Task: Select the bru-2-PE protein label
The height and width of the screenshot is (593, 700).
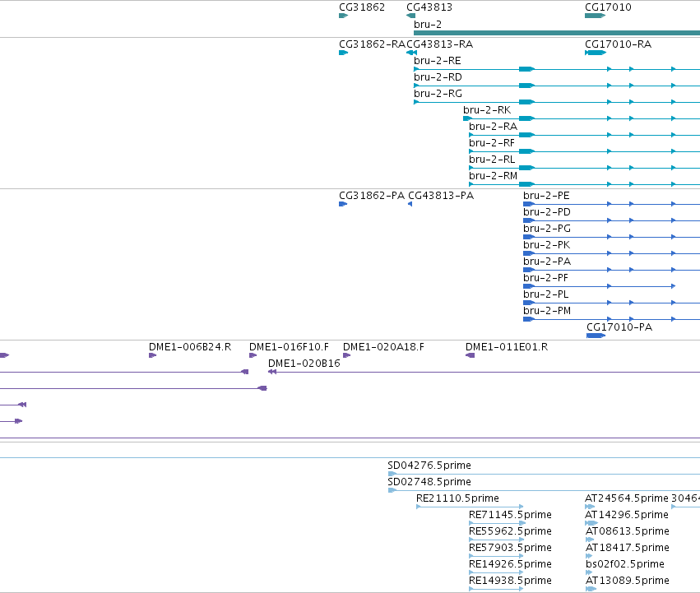Action: (546, 196)
